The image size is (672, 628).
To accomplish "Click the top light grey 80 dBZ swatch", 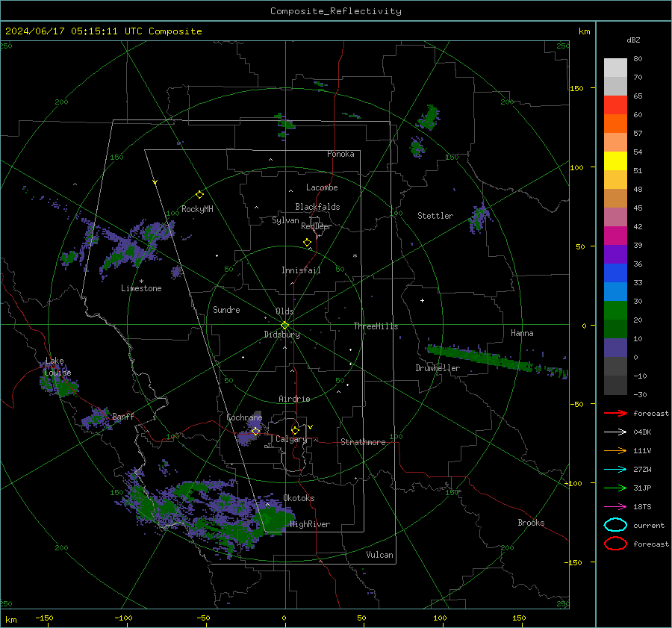I will coord(615,68).
